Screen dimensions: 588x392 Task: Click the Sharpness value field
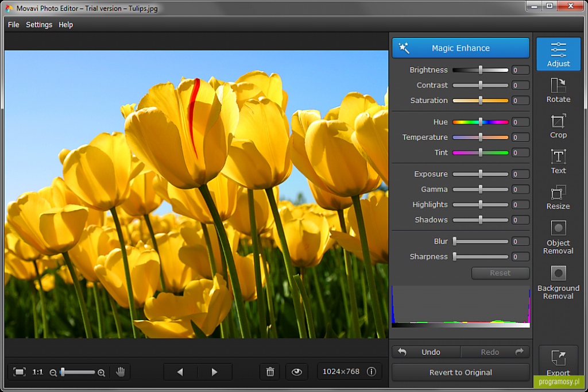pos(520,256)
